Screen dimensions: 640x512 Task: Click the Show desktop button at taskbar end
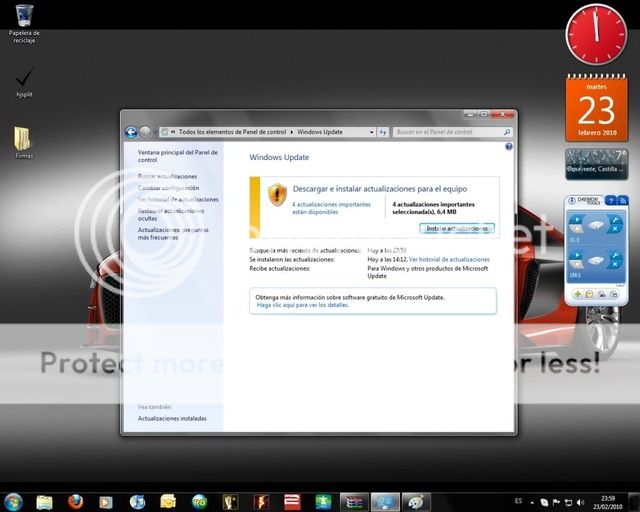click(x=633, y=502)
